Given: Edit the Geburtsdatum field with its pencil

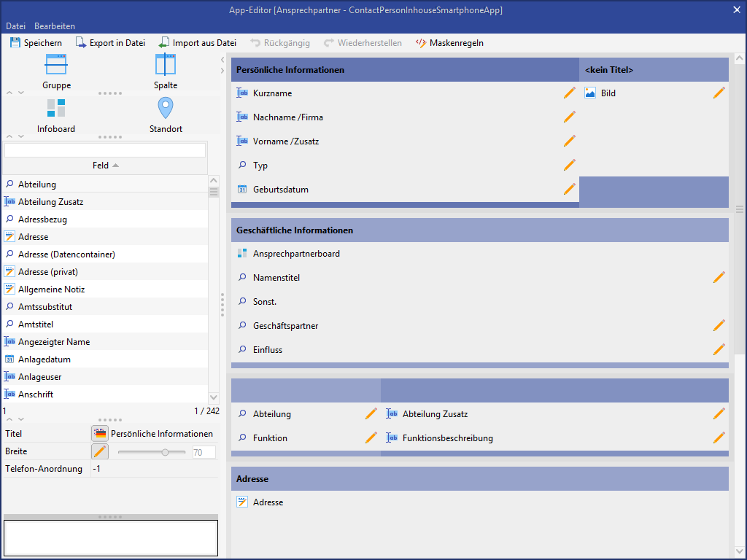Looking at the screenshot, I should pyautogui.click(x=570, y=190).
